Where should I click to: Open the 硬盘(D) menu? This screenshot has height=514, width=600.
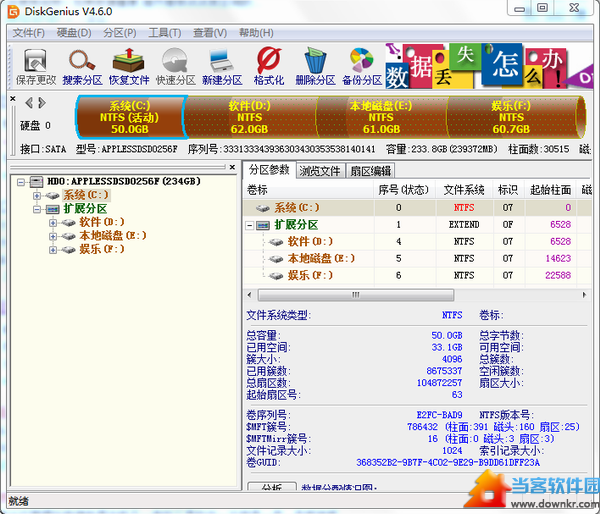[x=74, y=33]
